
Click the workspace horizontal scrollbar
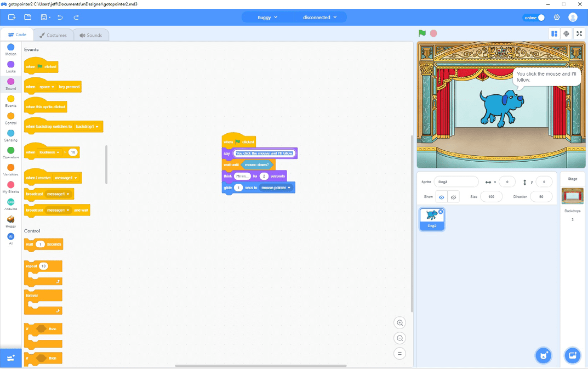point(261,366)
